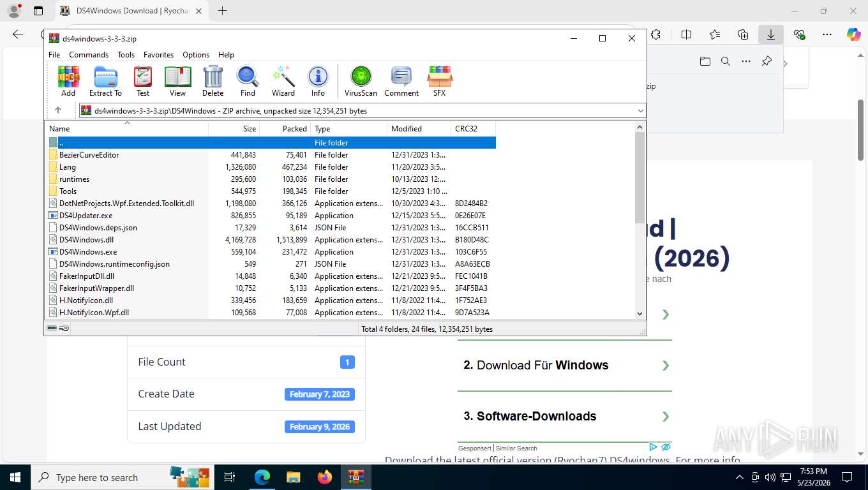Open downloads folder icon in Edge flyout
Viewport: 868px width, 490px height.
[705, 61]
